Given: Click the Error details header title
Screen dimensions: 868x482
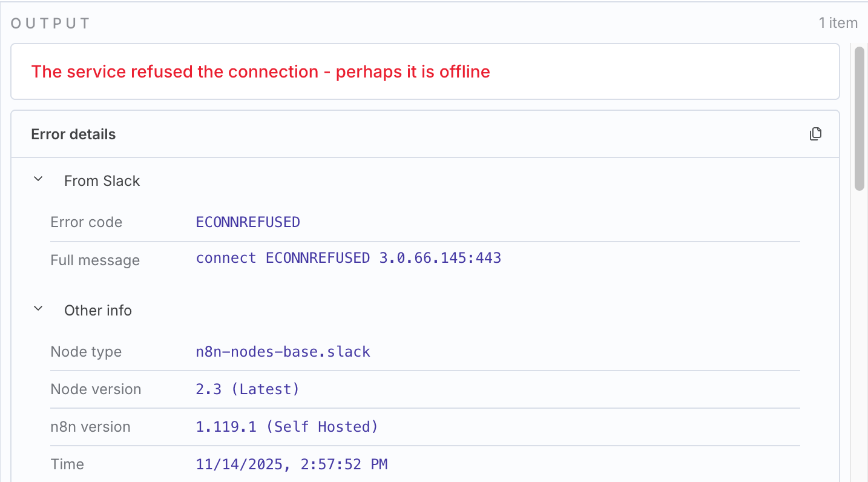Looking at the screenshot, I should 73,134.
